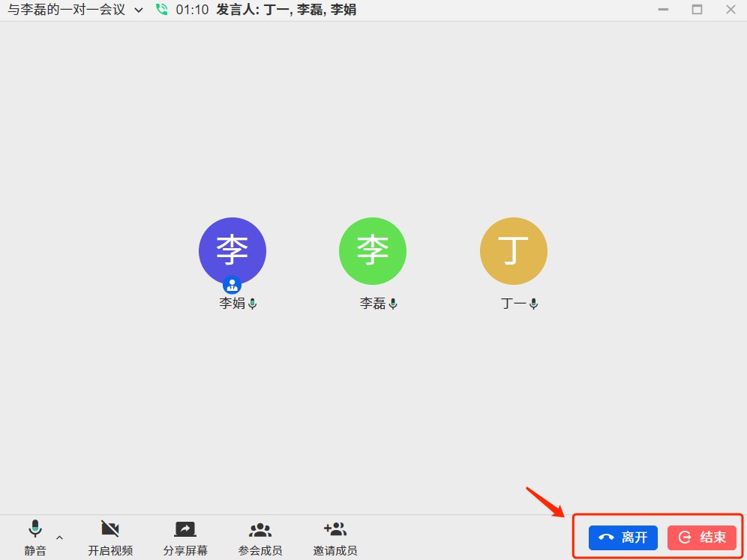Screen dimensions: 747x560
Task: Maximize the meeting window
Action: (697, 10)
